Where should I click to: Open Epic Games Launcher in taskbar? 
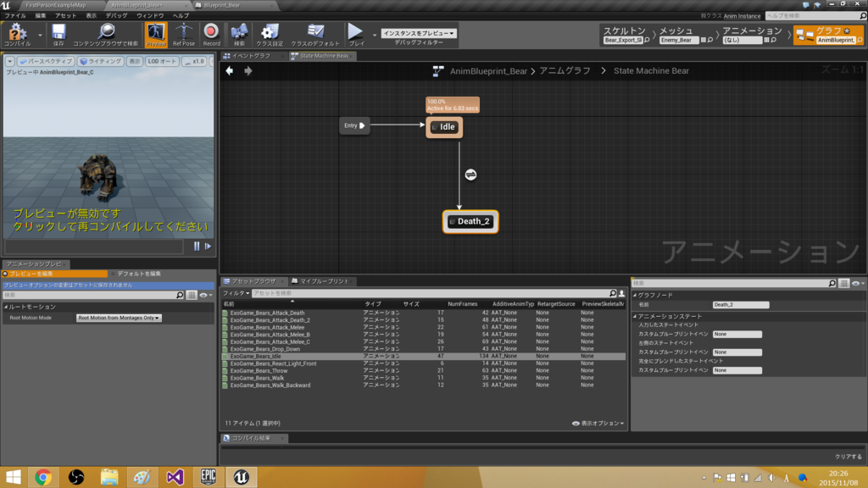209,477
